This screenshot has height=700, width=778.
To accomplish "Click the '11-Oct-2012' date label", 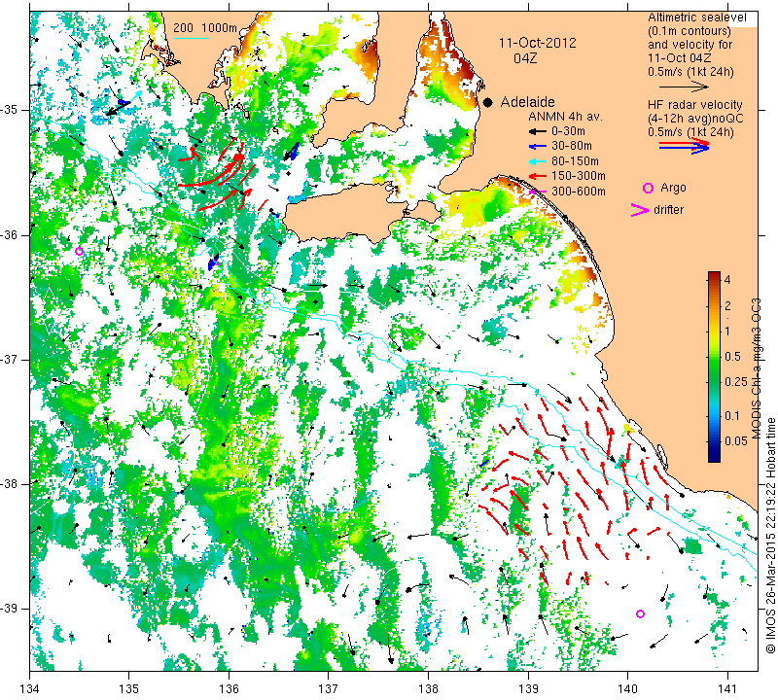I will click(x=538, y=43).
